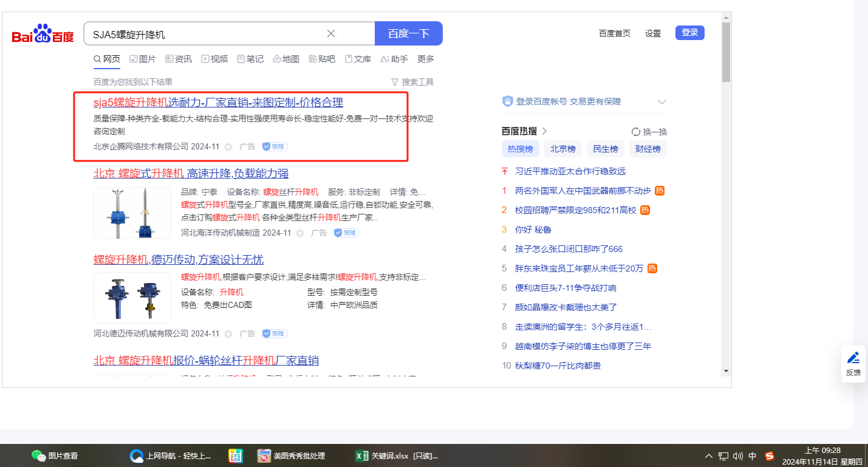Expand the login account prompt chevron
The height and width of the screenshot is (467, 868).
pyautogui.click(x=662, y=102)
